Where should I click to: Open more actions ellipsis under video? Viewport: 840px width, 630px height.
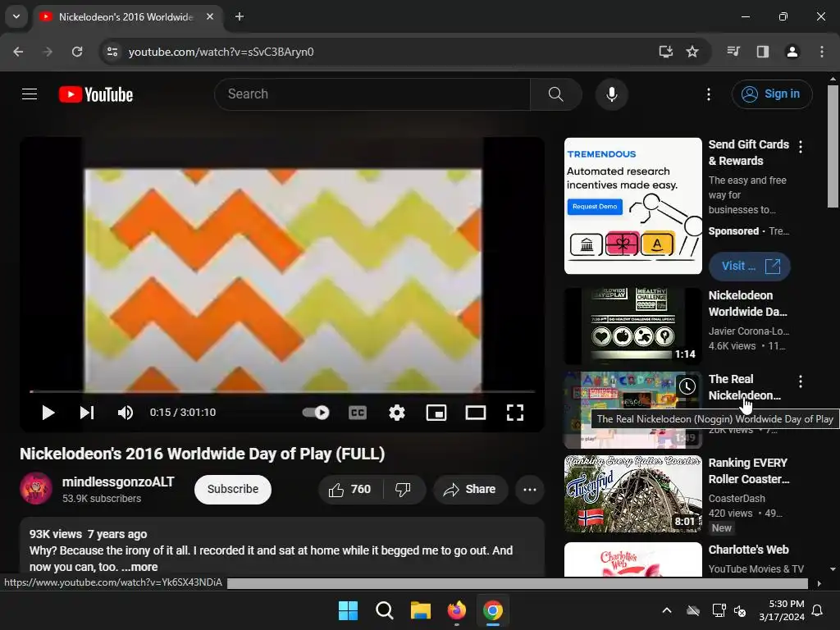click(530, 489)
